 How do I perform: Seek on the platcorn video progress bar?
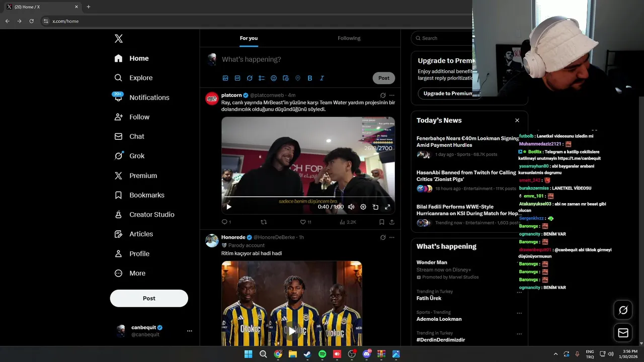pyautogui.click(x=308, y=197)
